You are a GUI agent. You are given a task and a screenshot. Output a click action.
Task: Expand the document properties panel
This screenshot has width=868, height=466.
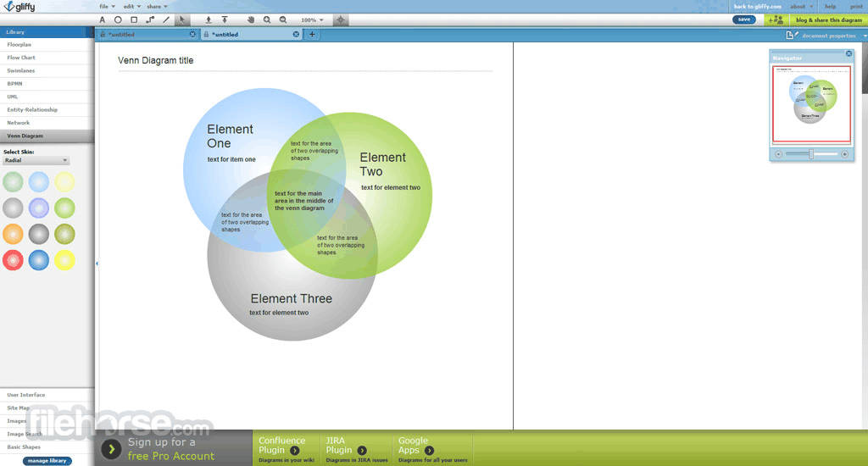click(x=864, y=35)
